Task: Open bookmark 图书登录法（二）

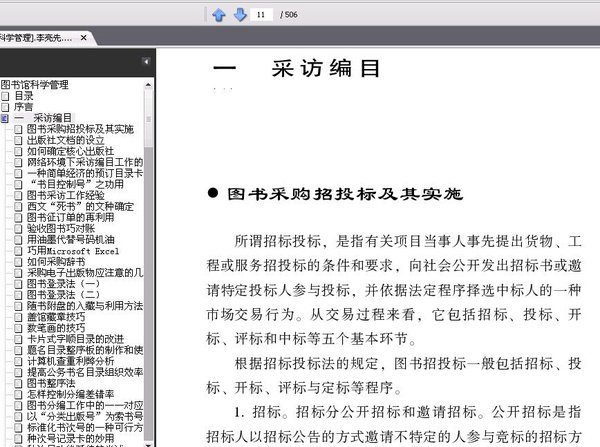Action: pos(64,295)
